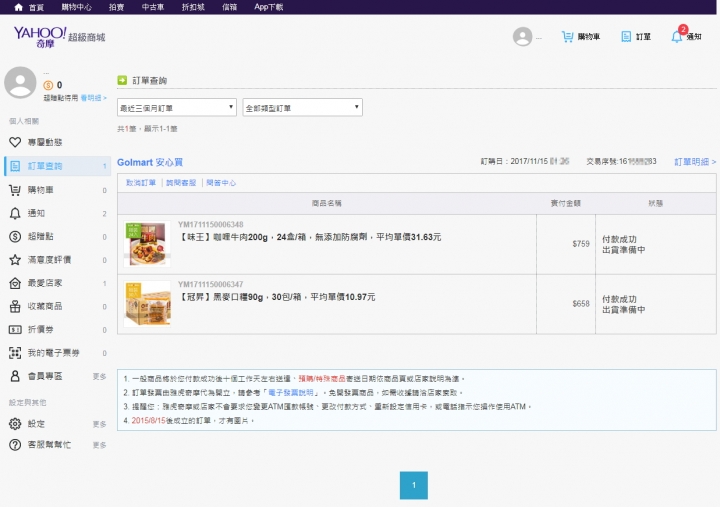This screenshot has height=507, width=720.
Task: Open 中古車 in top navigation
Action: [x=153, y=7]
